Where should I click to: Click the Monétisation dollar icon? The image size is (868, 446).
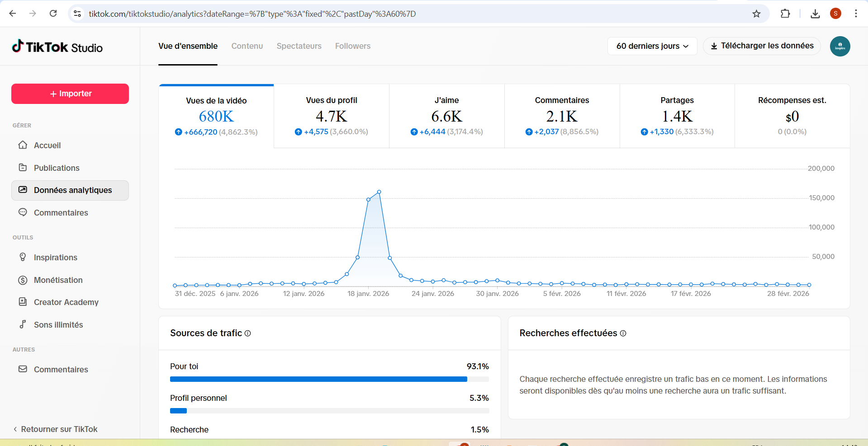tap(23, 280)
